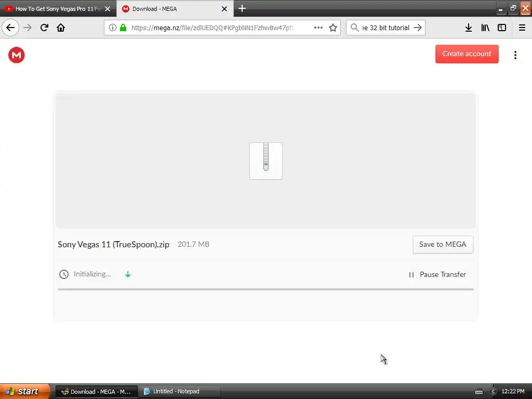Click the 201.7 MB file size text

point(193,244)
